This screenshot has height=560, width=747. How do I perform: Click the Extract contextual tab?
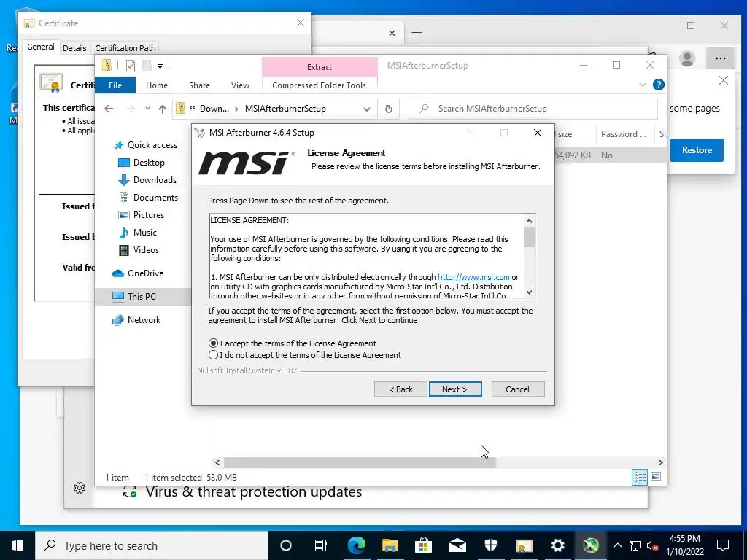coord(320,67)
